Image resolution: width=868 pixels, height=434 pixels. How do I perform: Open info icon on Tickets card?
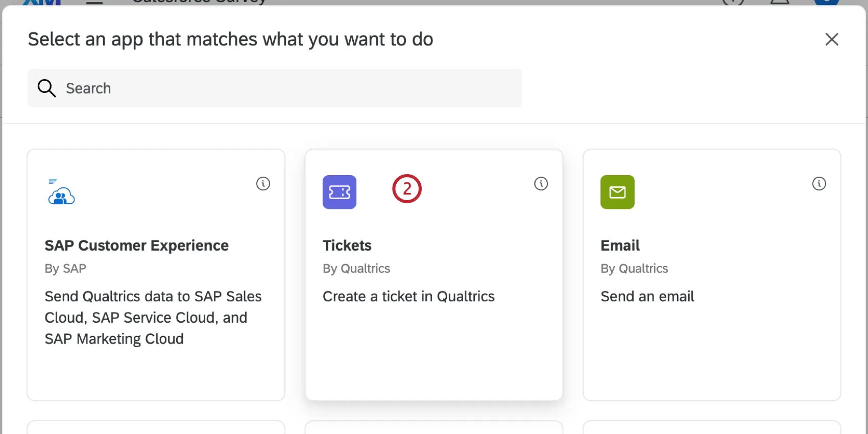pyautogui.click(x=541, y=184)
